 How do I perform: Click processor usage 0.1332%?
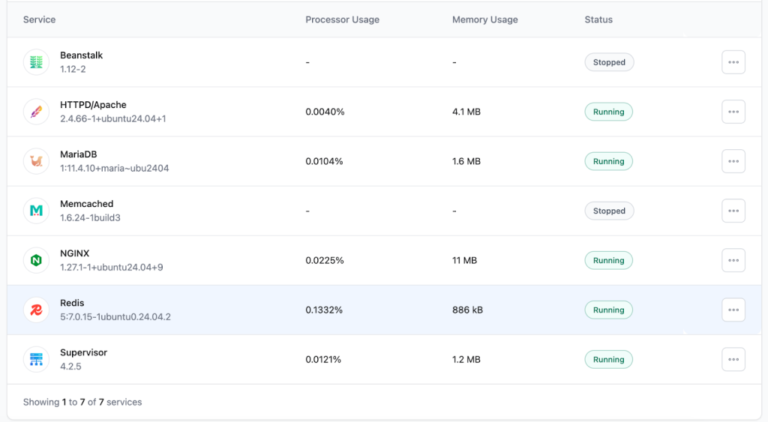pos(324,310)
